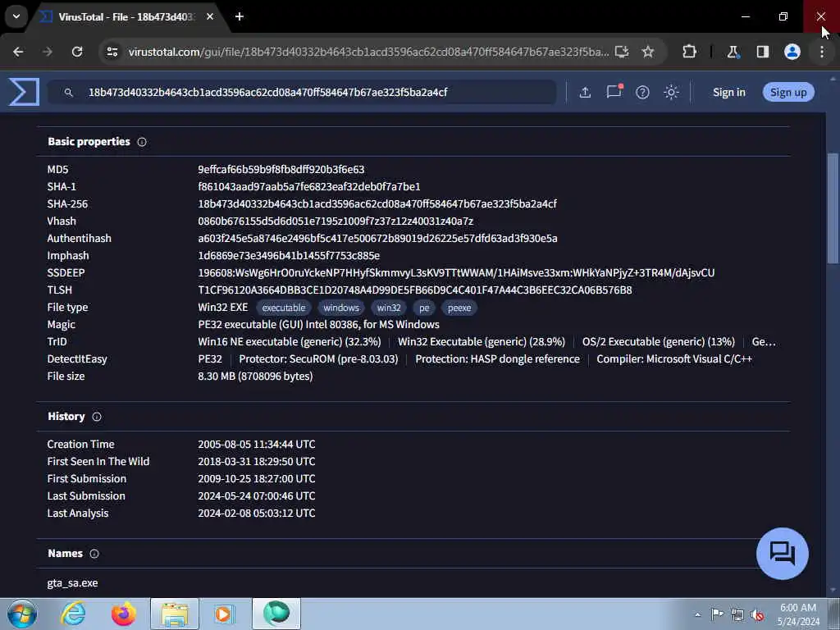
Task: Open the tab search dropdown arrow
Action: click(16, 16)
